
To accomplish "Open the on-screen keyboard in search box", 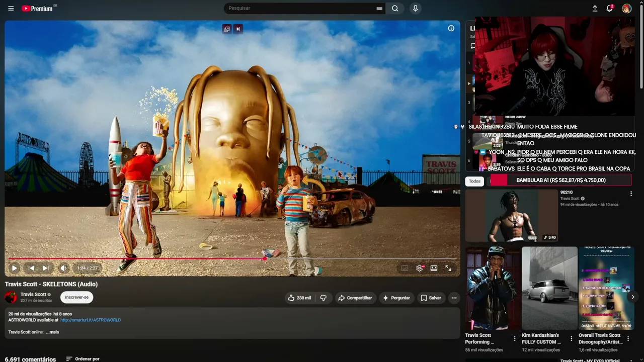I will click(379, 9).
